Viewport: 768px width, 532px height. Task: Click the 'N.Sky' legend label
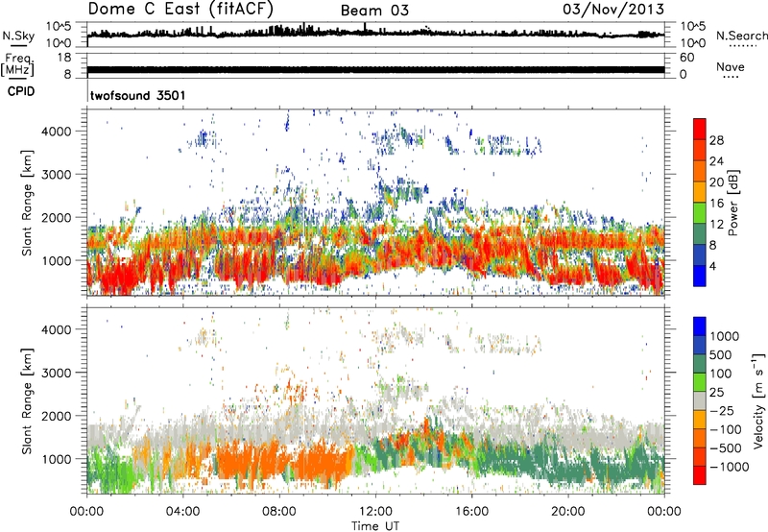pos(18,36)
